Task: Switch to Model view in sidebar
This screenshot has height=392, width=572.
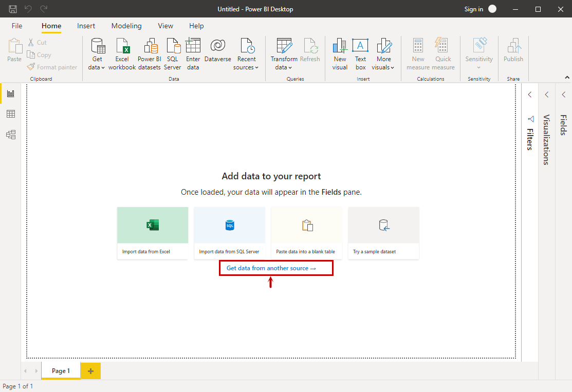Action: [x=10, y=135]
